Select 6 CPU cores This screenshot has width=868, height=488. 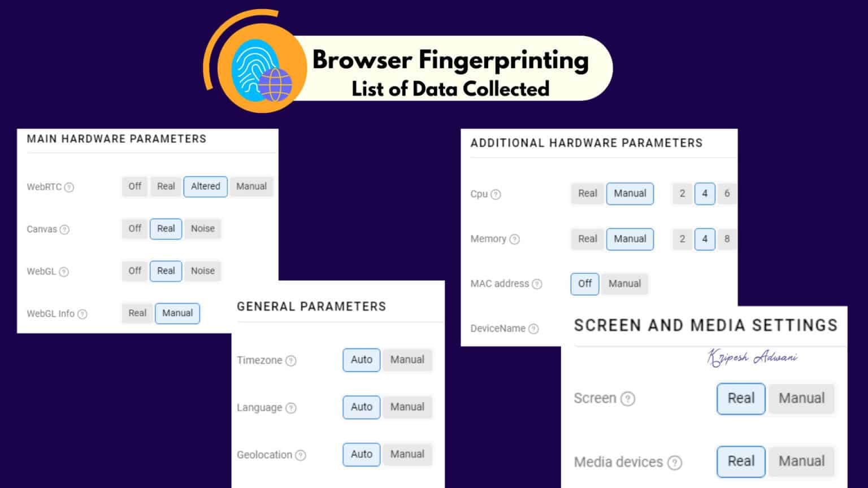728,194
